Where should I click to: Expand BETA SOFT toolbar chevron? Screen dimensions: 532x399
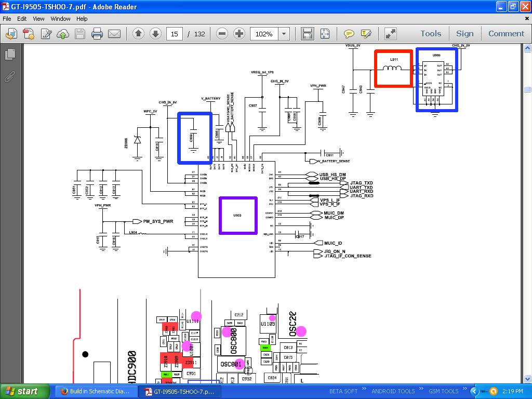364,389
